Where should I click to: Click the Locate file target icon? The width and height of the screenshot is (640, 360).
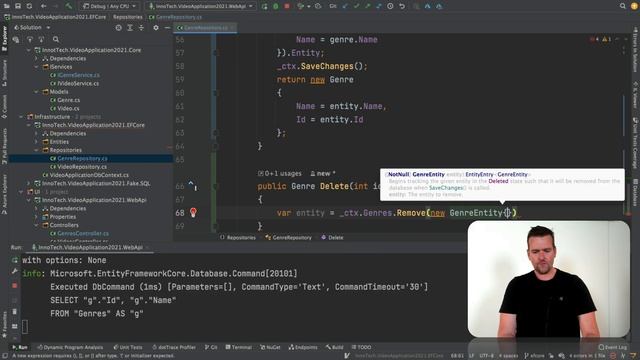pos(118,27)
